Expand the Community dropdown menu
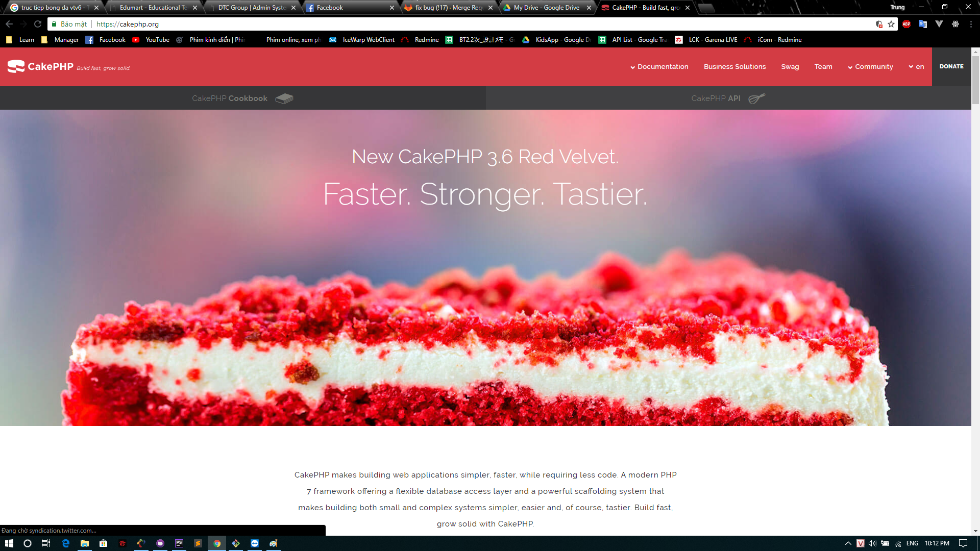Viewport: 980px width, 551px height. coord(870,67)
